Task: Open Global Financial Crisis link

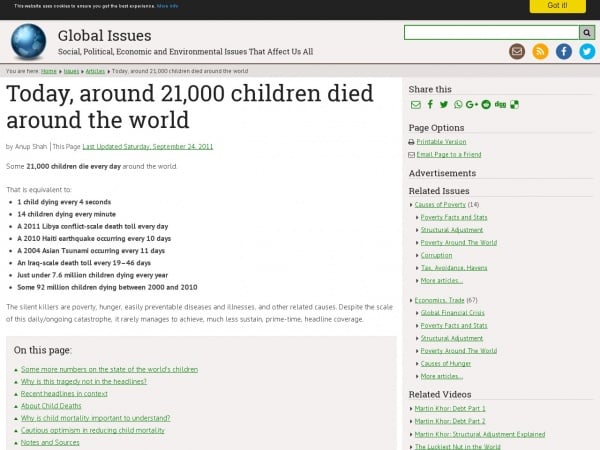Action: pos(452,313)
